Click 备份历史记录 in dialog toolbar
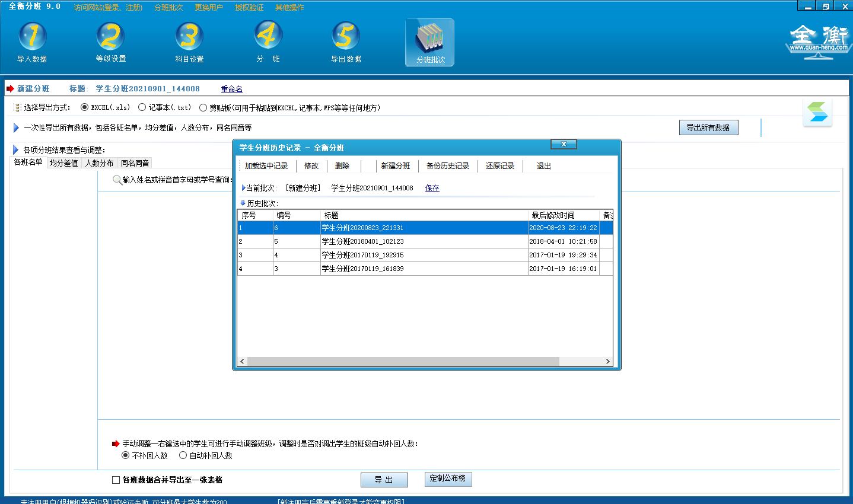Screen dimensions: 853x504 tap(448, 166)
